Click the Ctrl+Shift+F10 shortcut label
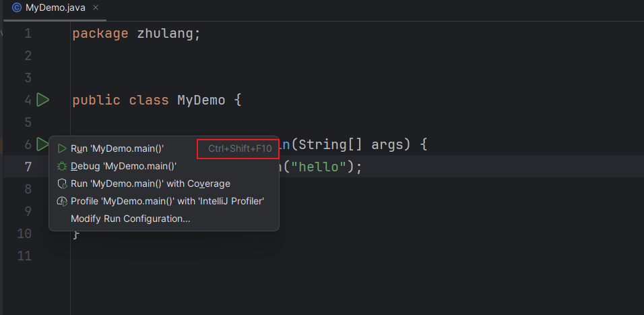 pyautogui.click(x=240, y=148)
